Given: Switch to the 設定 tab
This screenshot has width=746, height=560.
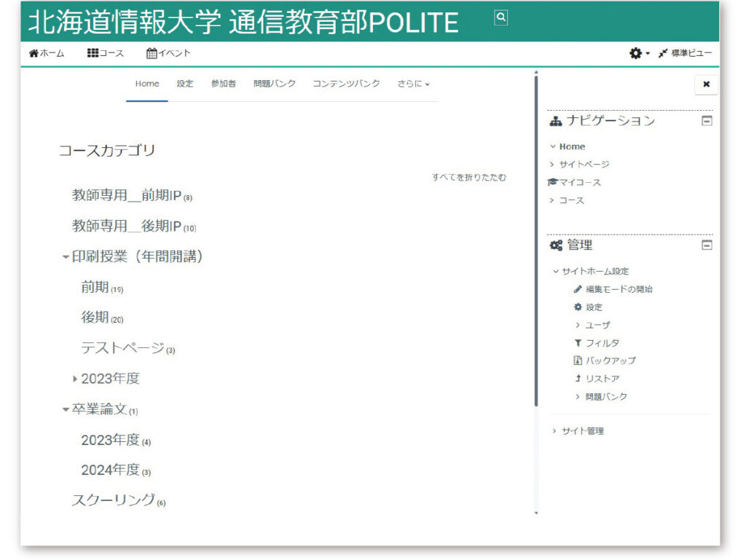Looking at the screenshot, I should [x=185, y=84].
